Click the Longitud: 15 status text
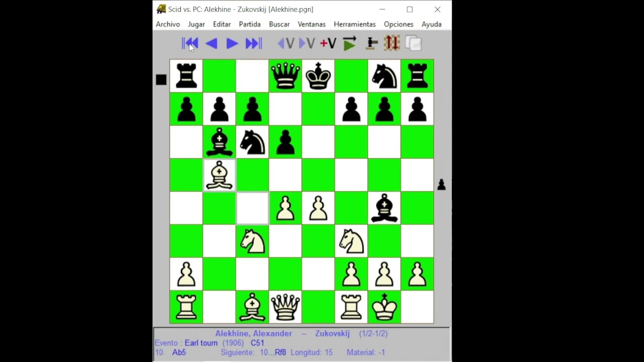The image size is (644, 362). pos(311,352)
